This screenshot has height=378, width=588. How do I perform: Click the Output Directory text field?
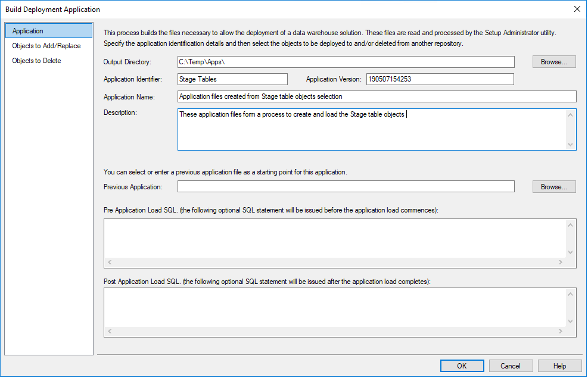click(x=346, y=62)
